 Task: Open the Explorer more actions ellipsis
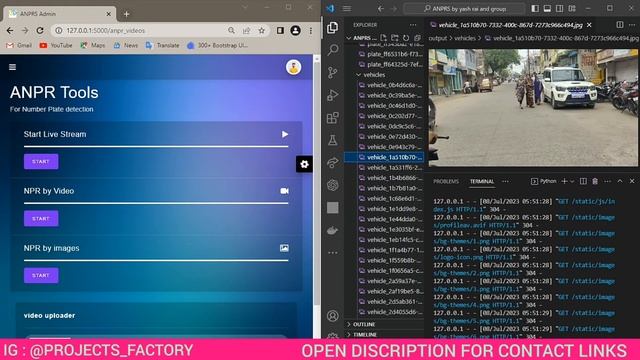(413, 25)
